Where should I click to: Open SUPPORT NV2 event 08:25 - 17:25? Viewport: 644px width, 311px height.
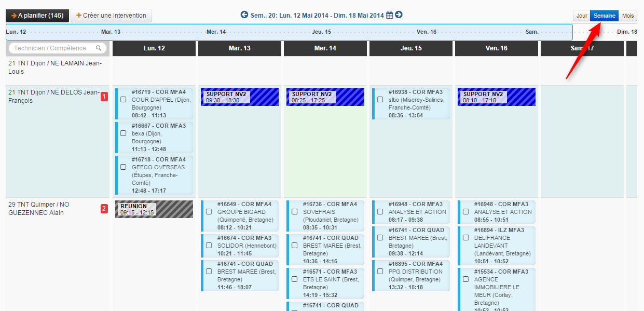click(325, 97)
